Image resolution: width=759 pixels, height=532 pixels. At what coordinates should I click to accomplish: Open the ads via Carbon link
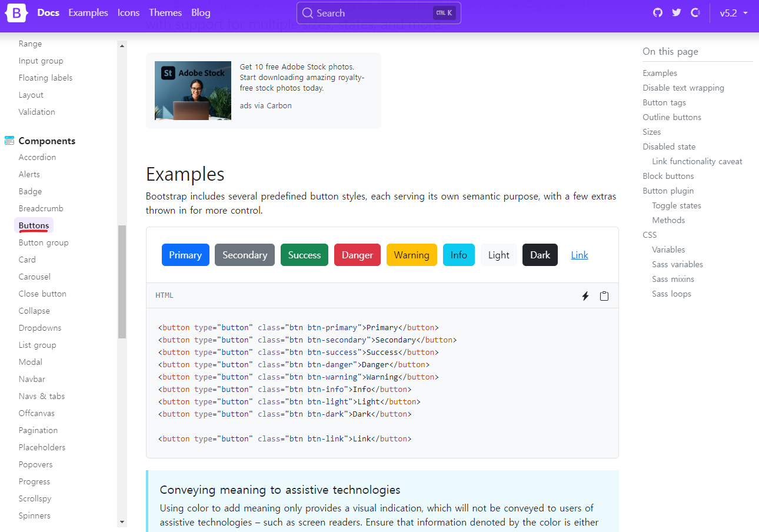point(266,105)
